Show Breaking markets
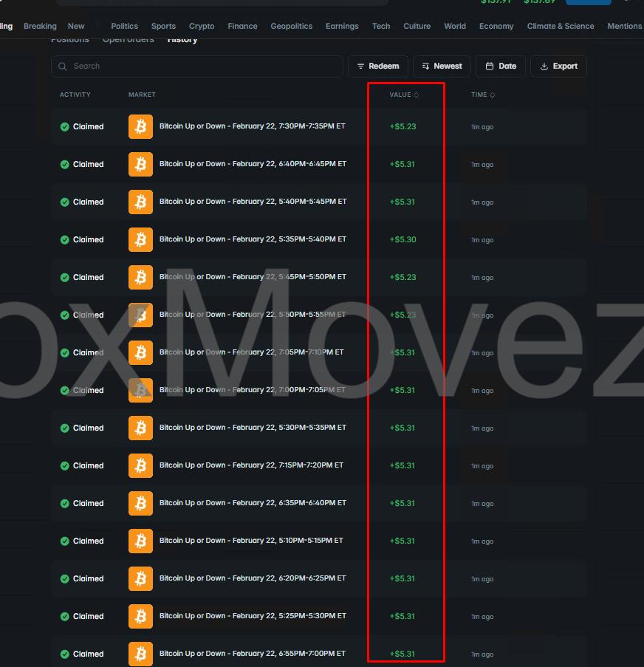The width and height of the screenshot is (644, 667). click(x=40, y=26)
